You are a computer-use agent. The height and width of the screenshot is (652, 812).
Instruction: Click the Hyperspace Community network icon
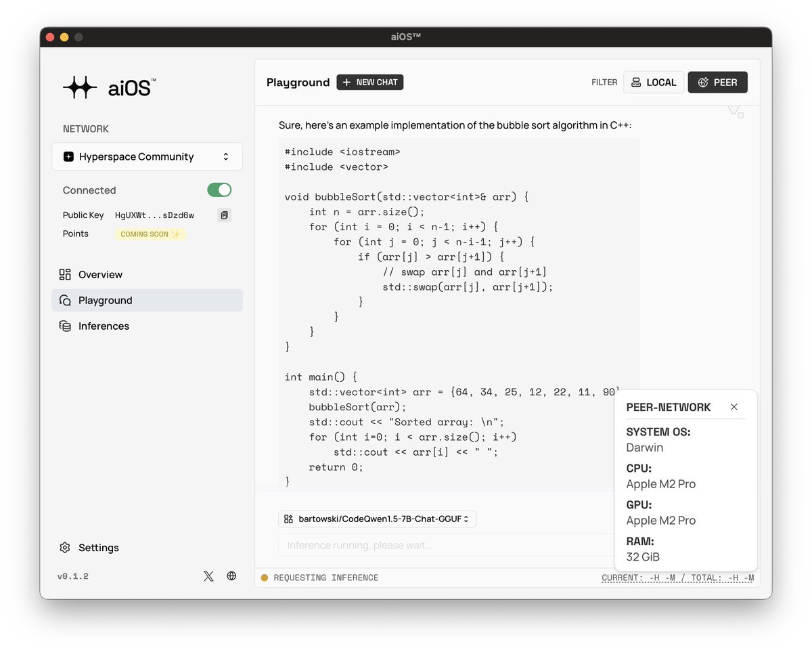pos(68,156)
